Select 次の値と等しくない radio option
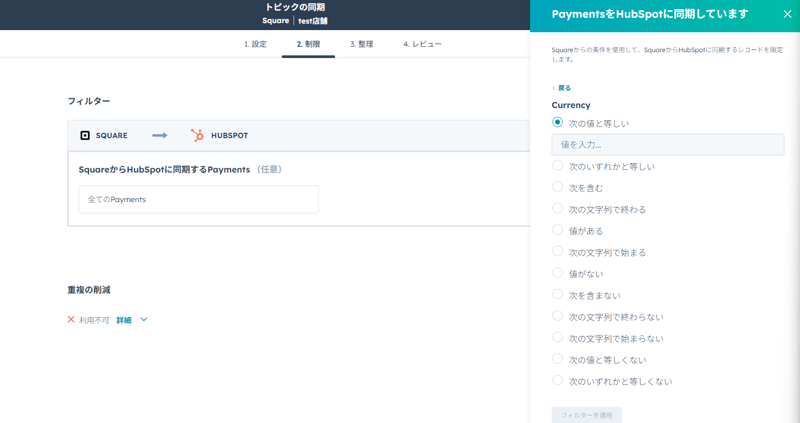800x423 pixels. [x=558, y=359]
